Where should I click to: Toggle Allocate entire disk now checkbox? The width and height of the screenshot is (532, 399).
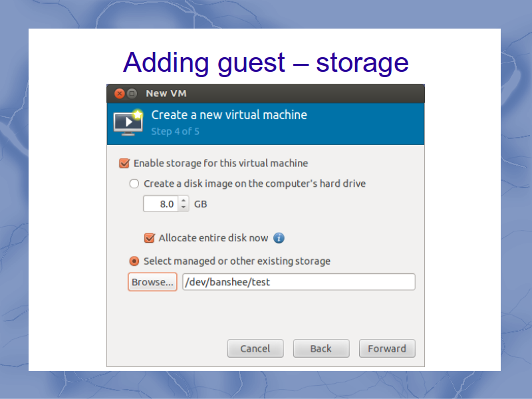coord(150,238)
